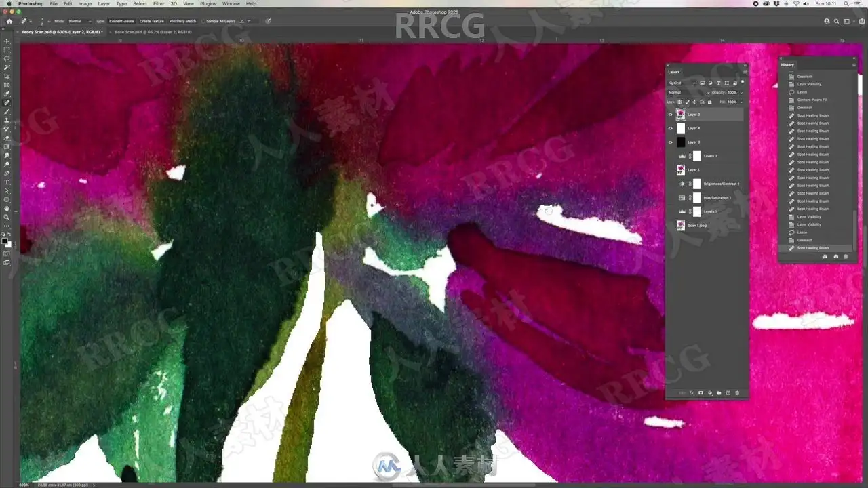The image size is (868, 488).
Task: Toggle layer filtering on/off switch
Action: [743, 82]
